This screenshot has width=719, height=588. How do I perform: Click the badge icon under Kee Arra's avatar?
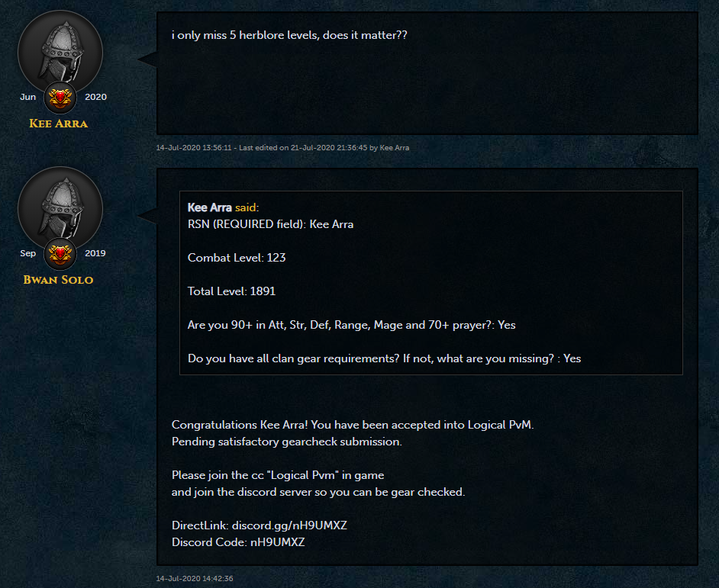60,98
